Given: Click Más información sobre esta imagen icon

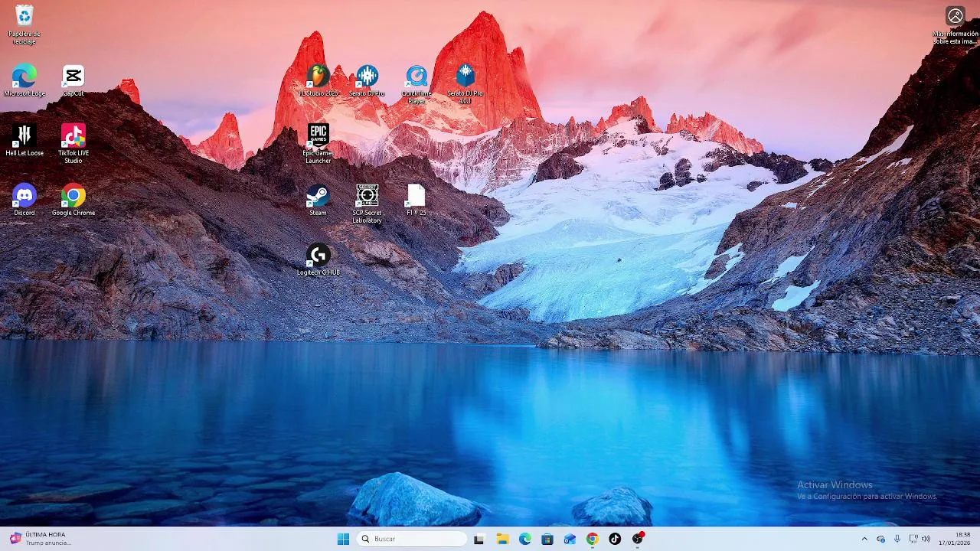Looking at the screenshot, I should coord(955,25).
